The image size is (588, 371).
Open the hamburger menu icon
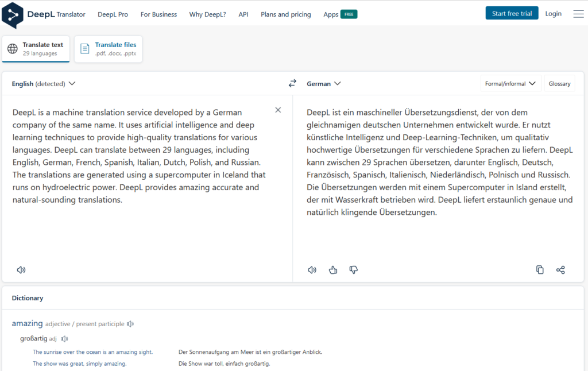578,14
